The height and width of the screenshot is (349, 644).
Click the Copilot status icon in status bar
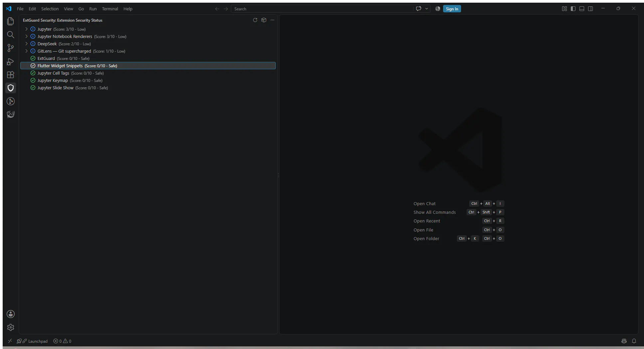click(x=624, y=341)
